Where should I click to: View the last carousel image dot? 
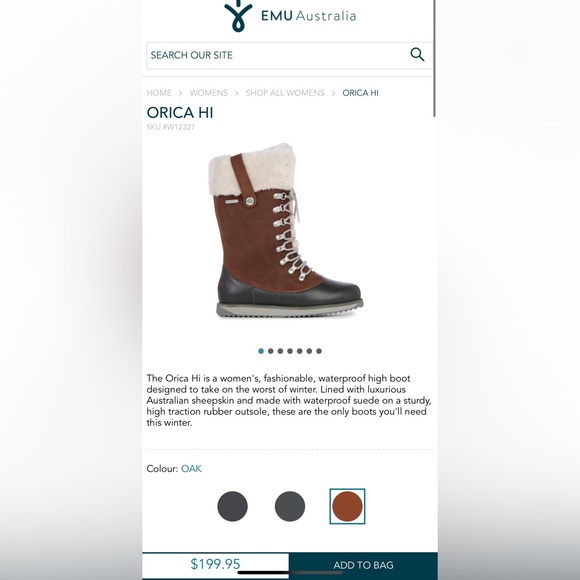tap(319, 351)
